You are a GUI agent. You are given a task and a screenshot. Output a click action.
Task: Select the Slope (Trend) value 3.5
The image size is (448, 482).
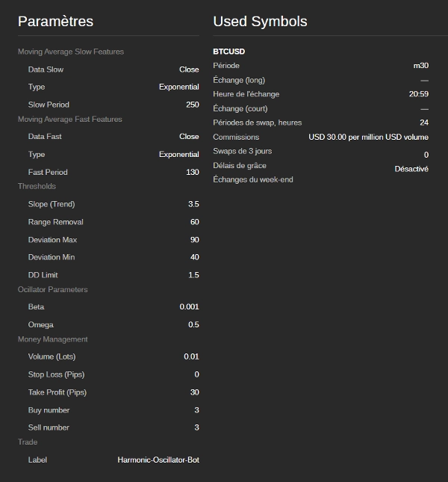(193, 204)
